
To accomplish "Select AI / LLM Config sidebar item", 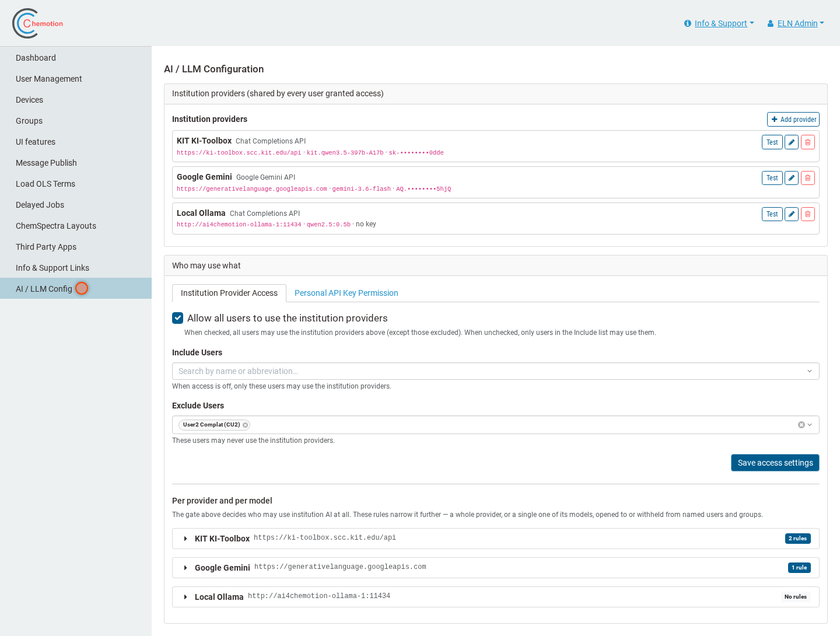I will coord(76,288).
